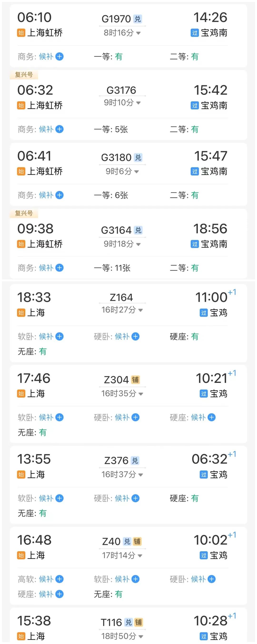Open Z164 16时27分 duration dropdown
Image resolution: width=257 pixels, height=644 pixels.
[x=141, y=310]
